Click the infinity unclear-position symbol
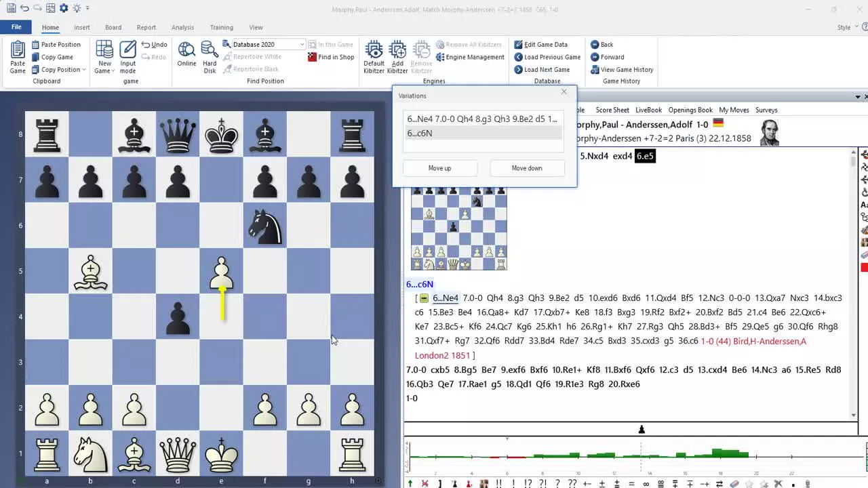The height and width of the screenshot is (488, 868). (x=646, y=483)
